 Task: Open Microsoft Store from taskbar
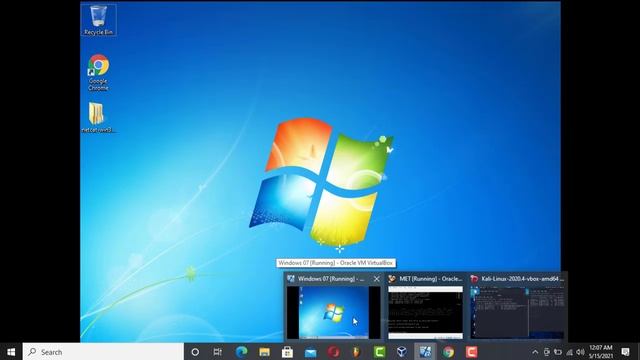tap(287, 352)
